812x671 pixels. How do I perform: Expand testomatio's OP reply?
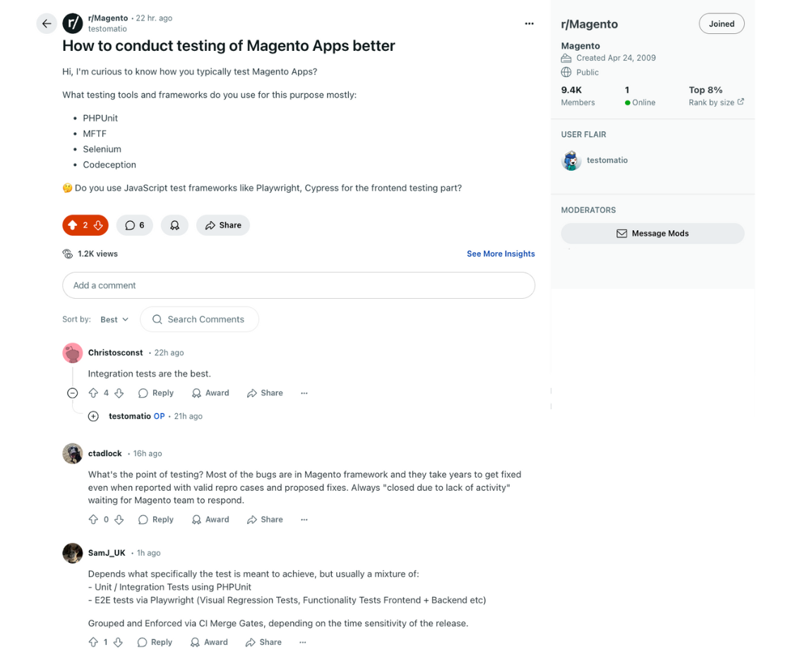click(x=93, y=416)
